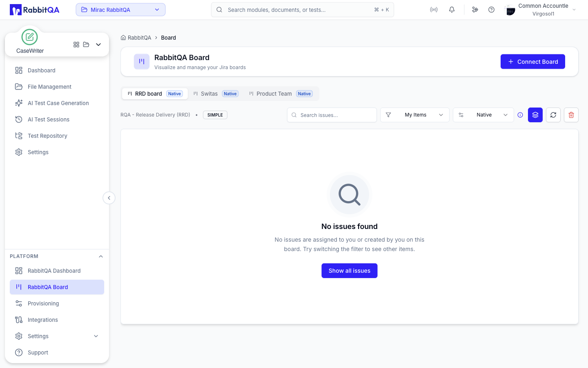Screen dimensions: 588x368
Task: Click the 'No issues found' heading
Action: coord(350,227)
